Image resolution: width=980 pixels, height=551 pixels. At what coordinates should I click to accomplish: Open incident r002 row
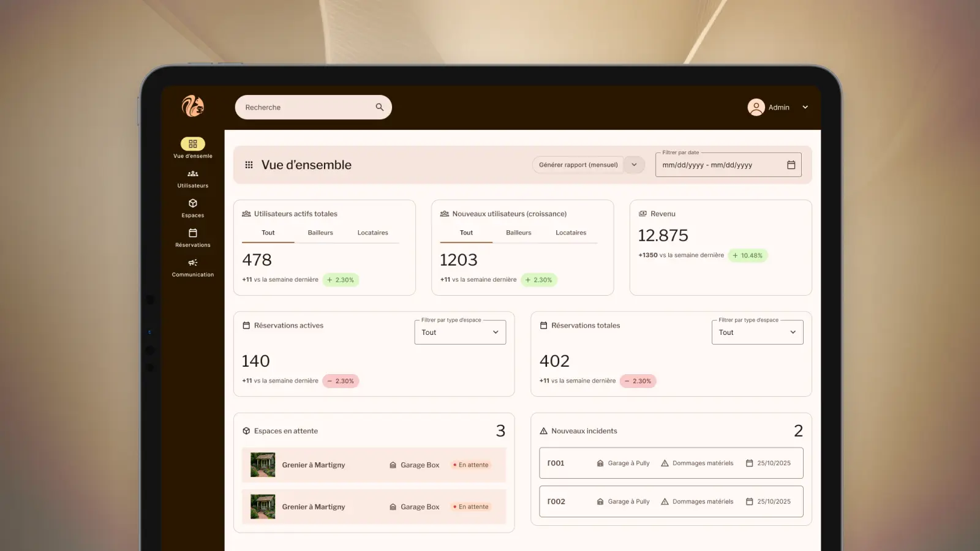[671, 501]
